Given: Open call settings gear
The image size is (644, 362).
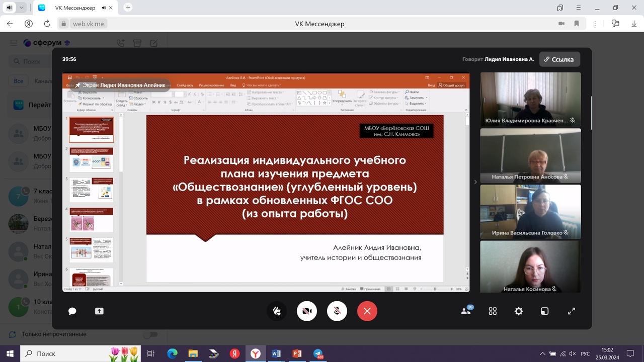Looking at the screenshot, I should 519,311.
